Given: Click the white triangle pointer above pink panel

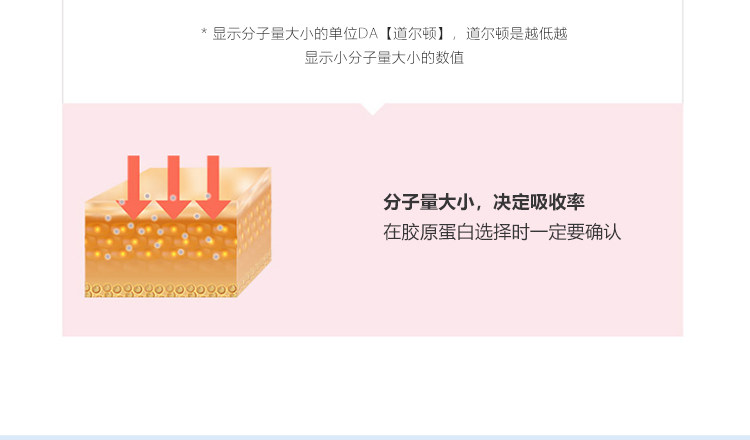Looking at the screenshot, I should pyautogui.click(x=373, y=109).
